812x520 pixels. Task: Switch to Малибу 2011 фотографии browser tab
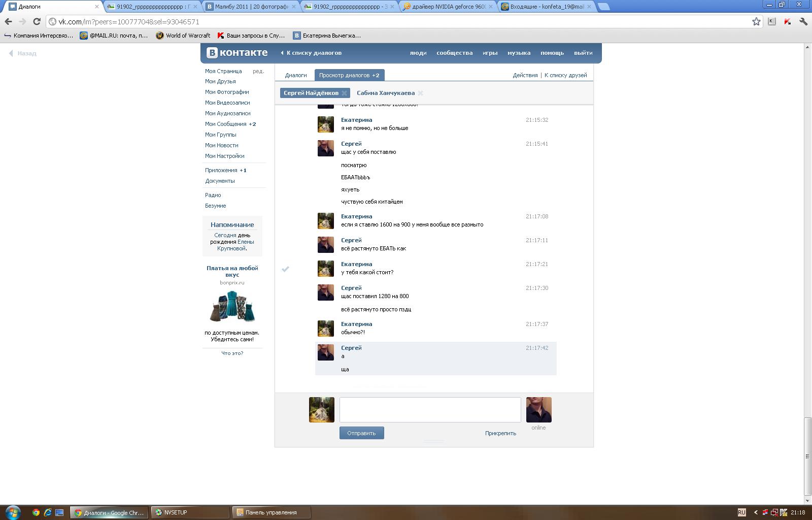point(249,7)
